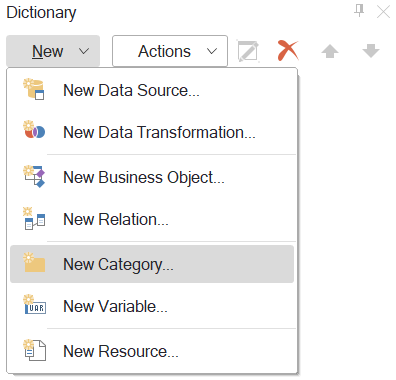The width and height of the screenshot is (396, 380).
Task: Create a New Variable from menu
Action: click(152, 306)
